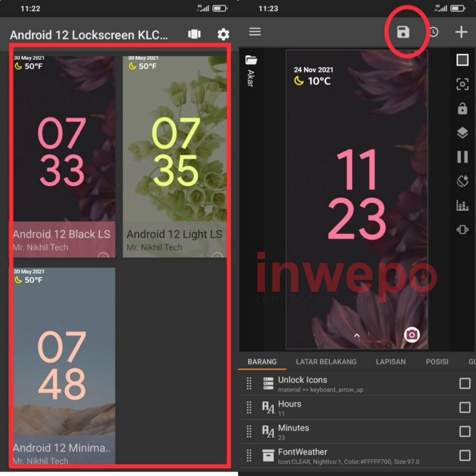
Task: Add a new item with the plus icon
Action: click(461, 32)
